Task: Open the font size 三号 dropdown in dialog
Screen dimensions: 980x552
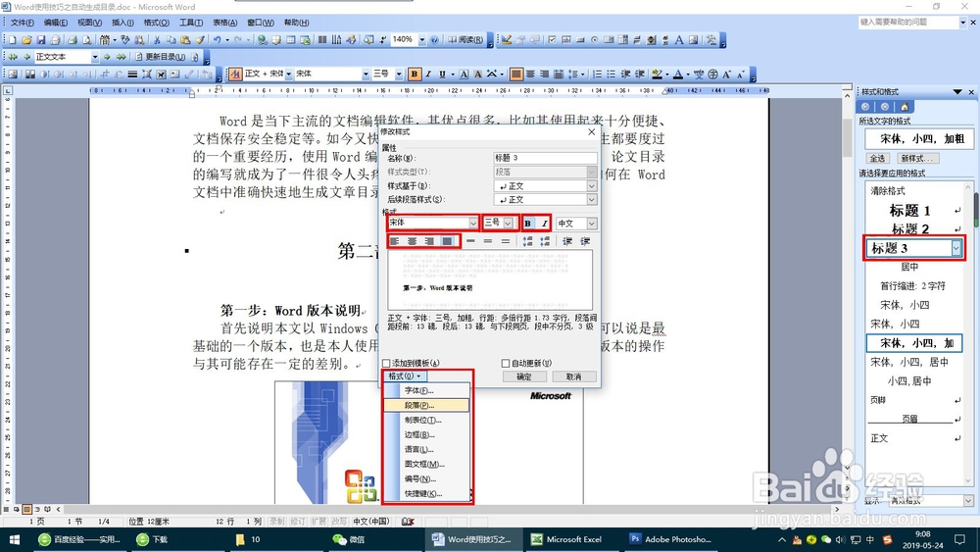Action: pyautogui.click(x=508, y=224)
